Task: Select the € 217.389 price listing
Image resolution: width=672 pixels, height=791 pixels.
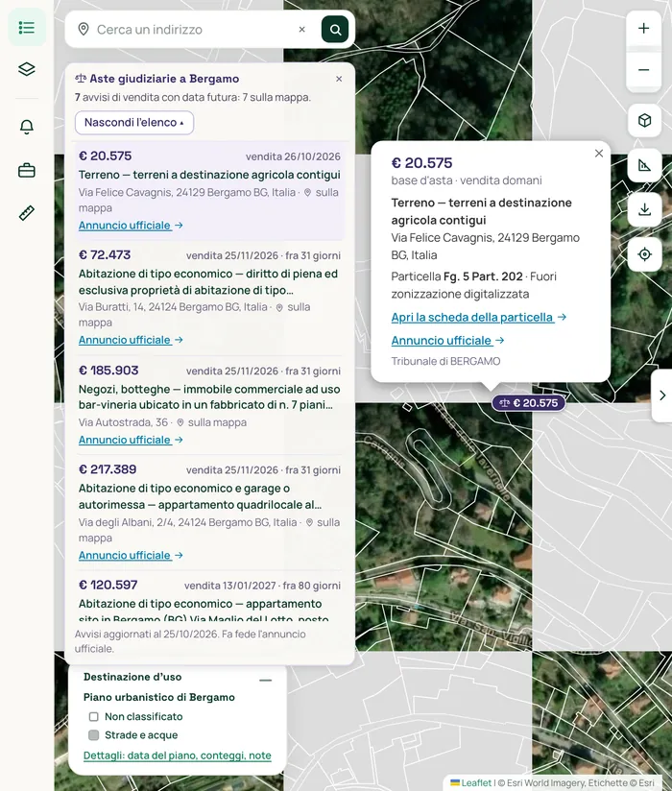Action: tap(108, 469)
